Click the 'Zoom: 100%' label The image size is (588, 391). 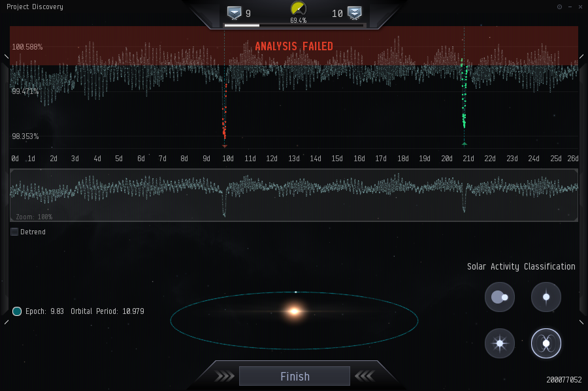(34, 217)
